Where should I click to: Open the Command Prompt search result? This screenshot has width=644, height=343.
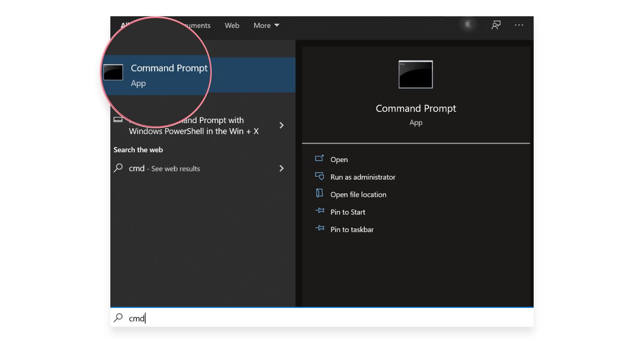[x=203, y=75]
